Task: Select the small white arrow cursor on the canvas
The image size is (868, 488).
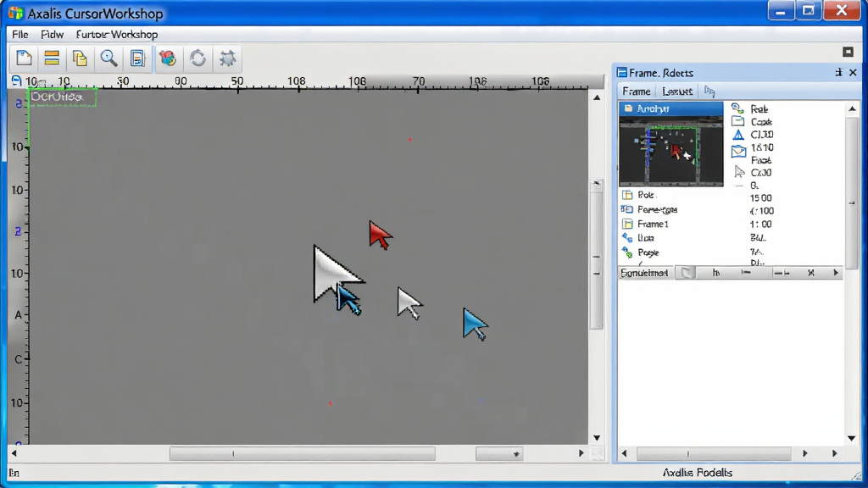Action: pyautogui.click(x=409, y=302)
